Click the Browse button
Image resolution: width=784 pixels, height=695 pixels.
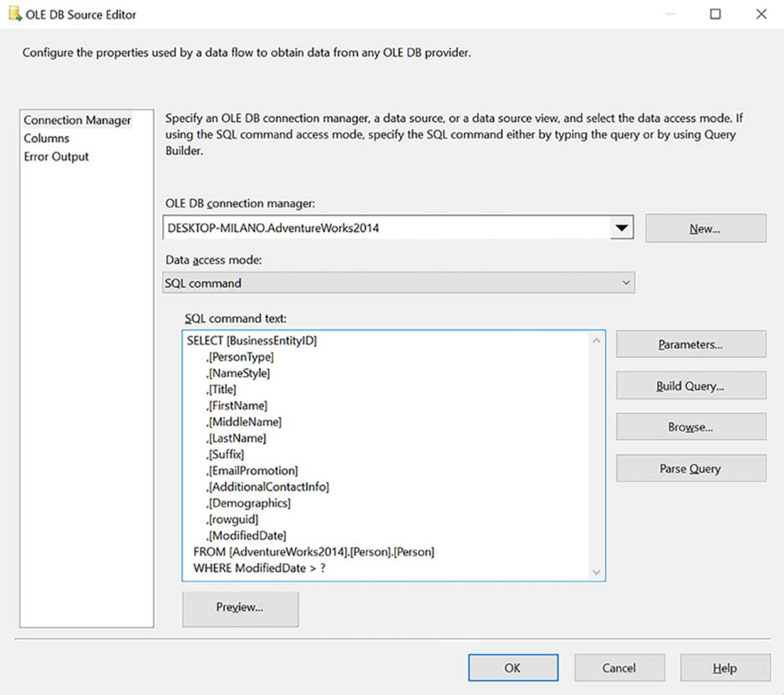point(690,427)
